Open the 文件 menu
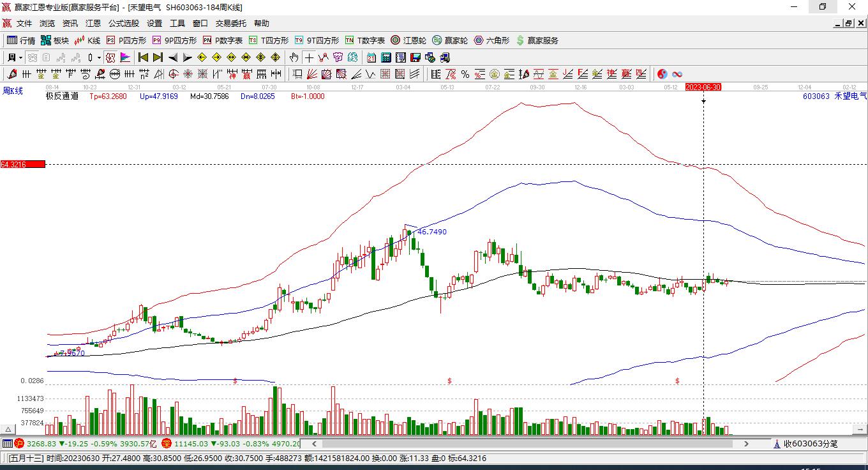 tap(24, 23)
